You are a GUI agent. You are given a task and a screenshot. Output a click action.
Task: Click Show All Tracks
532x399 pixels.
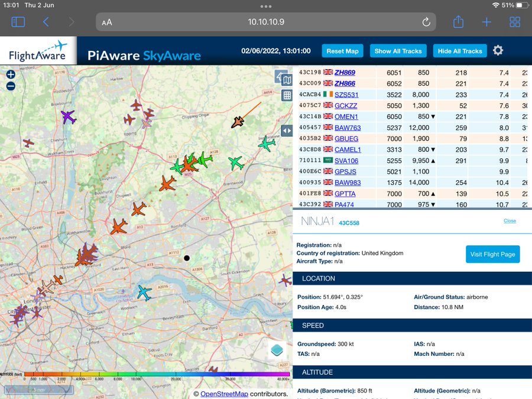click(398, 51)
